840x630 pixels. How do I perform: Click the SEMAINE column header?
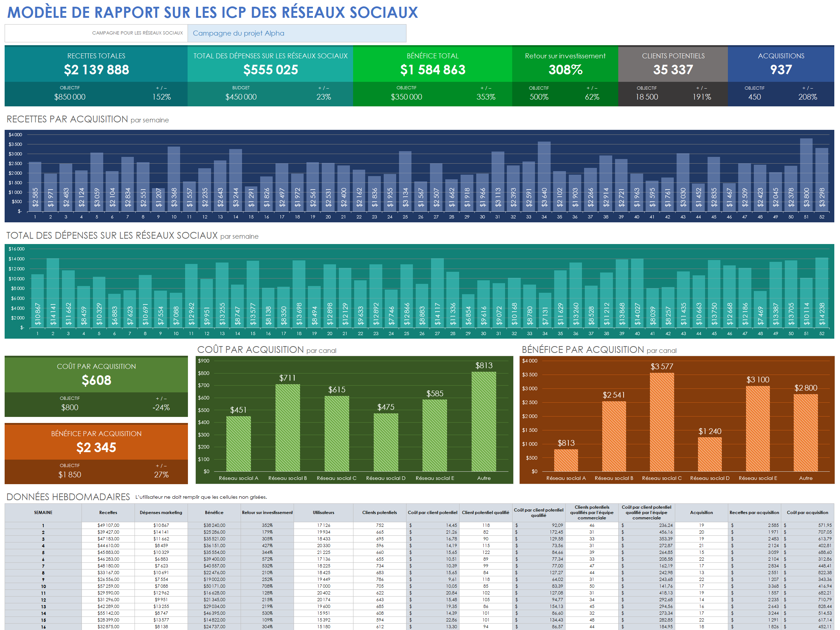tap(43, 513)
